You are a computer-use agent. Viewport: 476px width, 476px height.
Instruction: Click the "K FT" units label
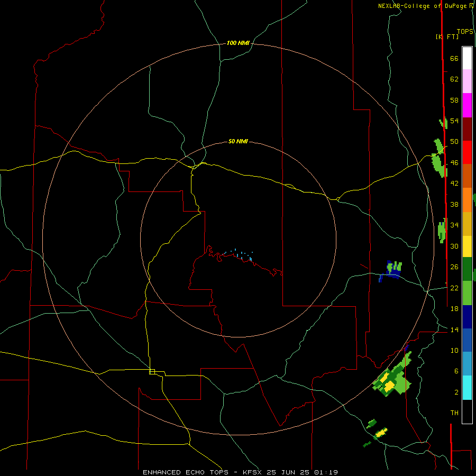coord(447,36)
